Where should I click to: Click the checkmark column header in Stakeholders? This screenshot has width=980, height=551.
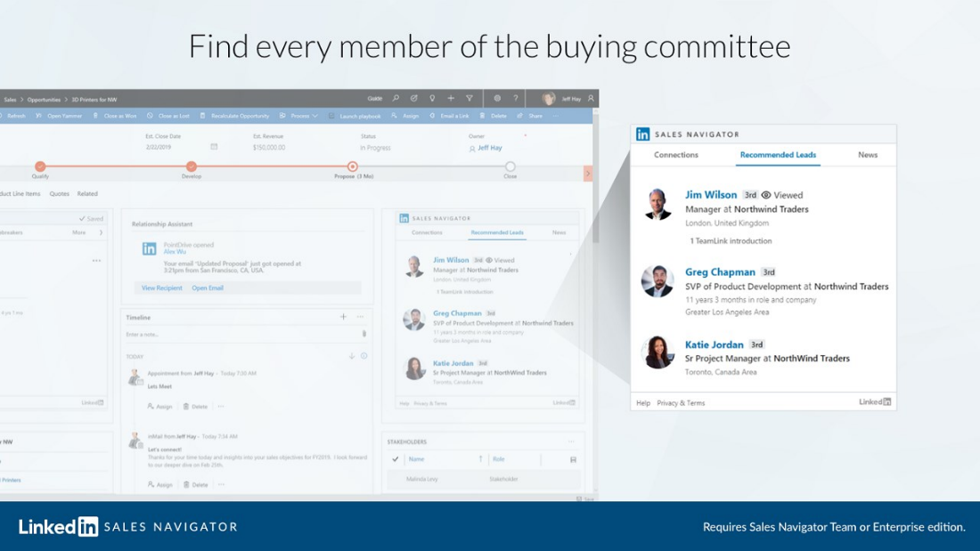pyautogui.click(x=395, y=458)
